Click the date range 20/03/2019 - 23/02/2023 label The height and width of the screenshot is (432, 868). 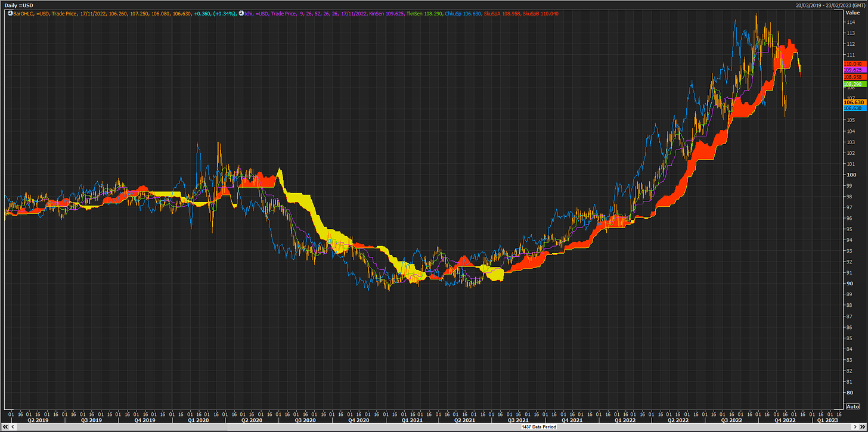click(x=830, y=5)
